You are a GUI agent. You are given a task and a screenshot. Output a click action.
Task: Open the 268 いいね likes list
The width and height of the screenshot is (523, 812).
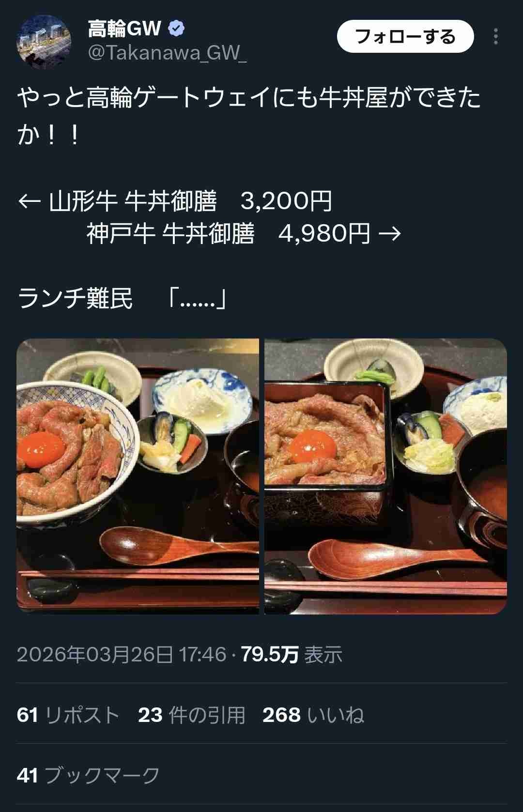[x=313, y=715]
